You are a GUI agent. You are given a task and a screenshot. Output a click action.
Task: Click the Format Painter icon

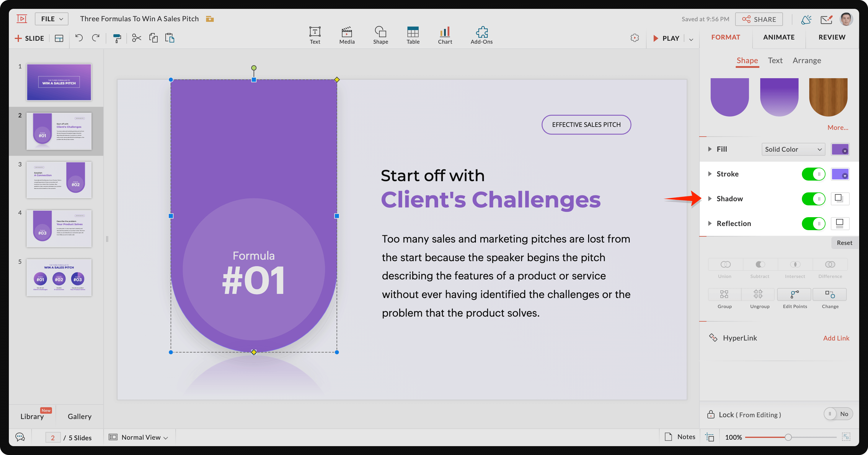[117, 38]
